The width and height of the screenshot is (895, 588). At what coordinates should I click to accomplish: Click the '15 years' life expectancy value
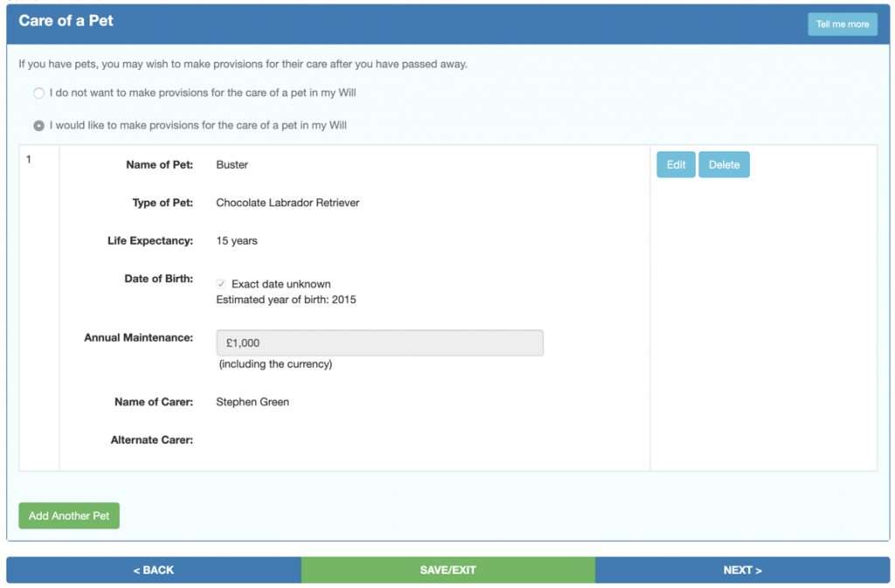pos(236,240)
